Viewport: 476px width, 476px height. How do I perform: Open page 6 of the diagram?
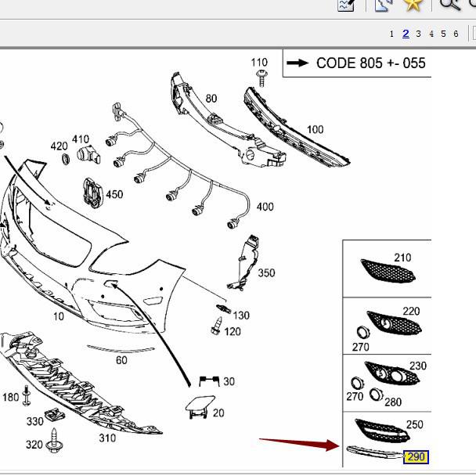[x=456, y=34]
